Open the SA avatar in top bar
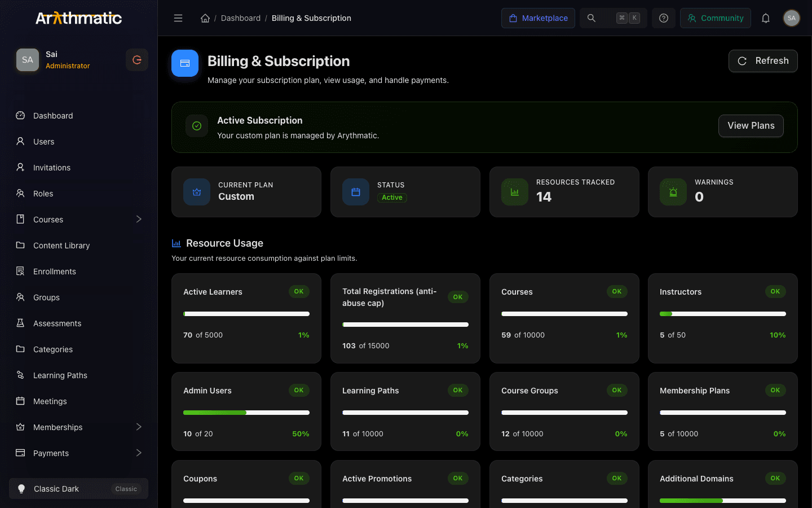812x508 pixels. (792, 18)
